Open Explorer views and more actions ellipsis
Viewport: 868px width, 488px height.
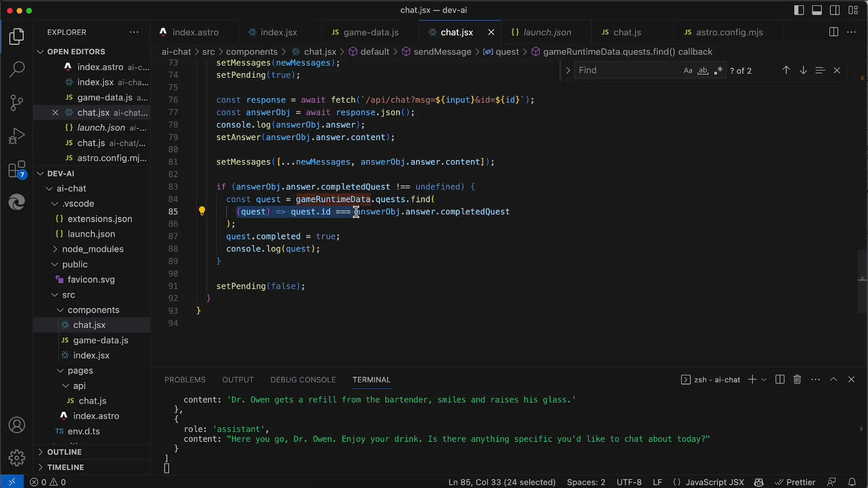point(134,32)
